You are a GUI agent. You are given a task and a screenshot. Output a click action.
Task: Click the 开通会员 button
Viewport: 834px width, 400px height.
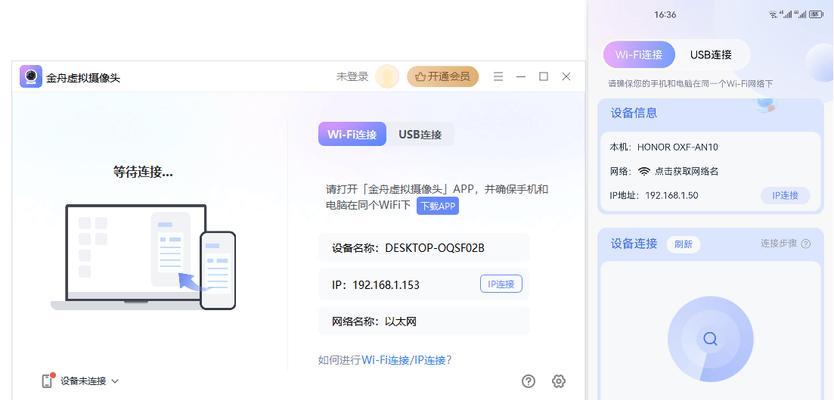tap(443, 77)
